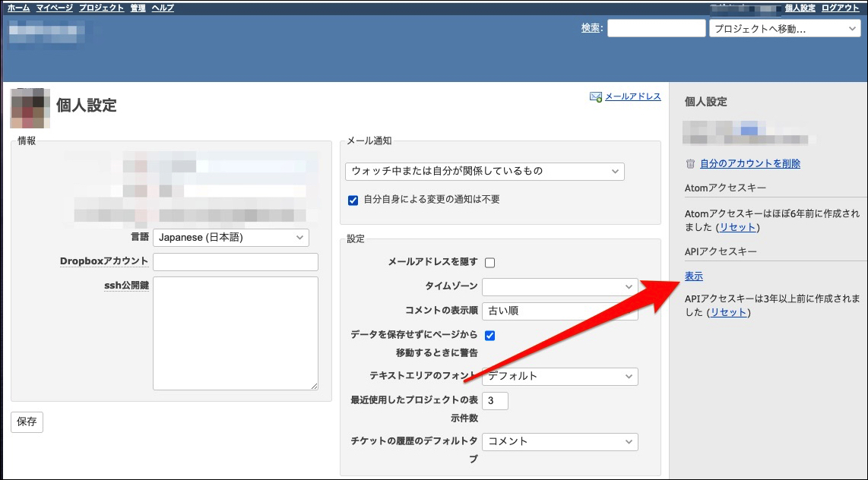Open the 管理 menu
Screen dimensions: 868x480
click(137, 7)
